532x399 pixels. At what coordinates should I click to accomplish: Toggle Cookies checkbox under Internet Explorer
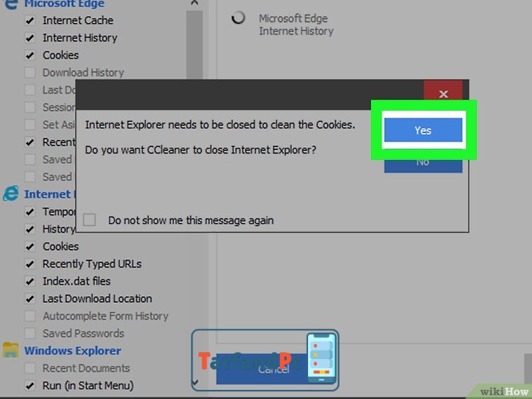pos(30,246)
